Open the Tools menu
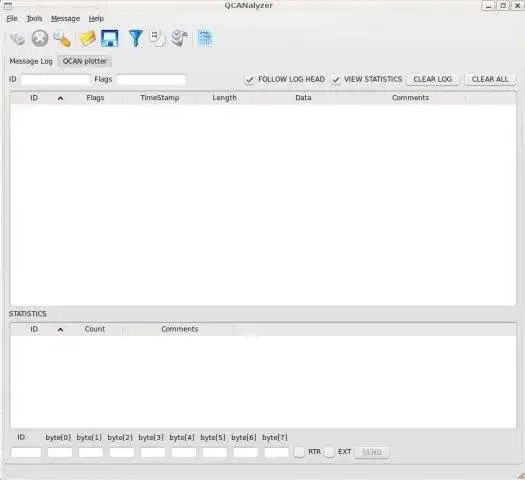525x480 pixels. click(34, 19)
